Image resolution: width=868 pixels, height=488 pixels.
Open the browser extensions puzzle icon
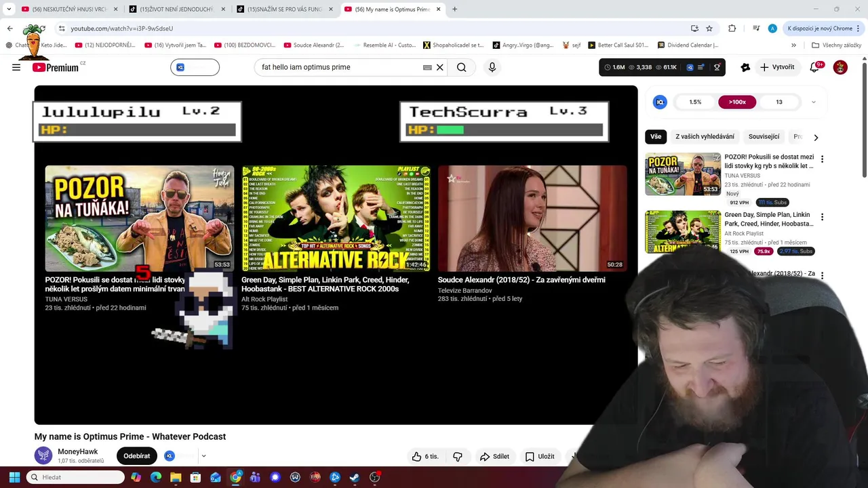tap(732, 28)
